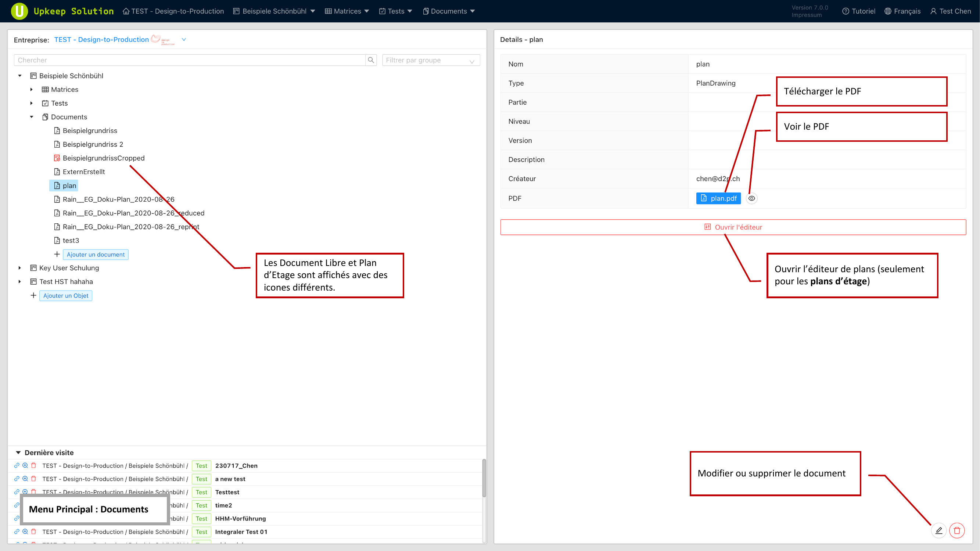Image resolution: width=980 pixels, height=551 pixels.
Task: Open the Filtrer par groupe dropdown
Action: coord(431,60)
